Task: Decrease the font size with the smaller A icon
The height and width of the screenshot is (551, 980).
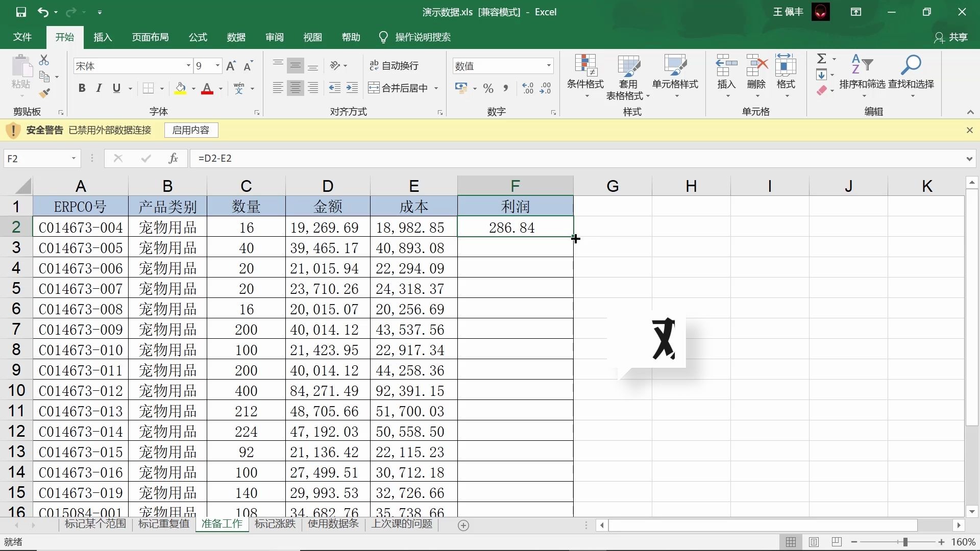Action: pyautogui.click(x=249, y=66)
